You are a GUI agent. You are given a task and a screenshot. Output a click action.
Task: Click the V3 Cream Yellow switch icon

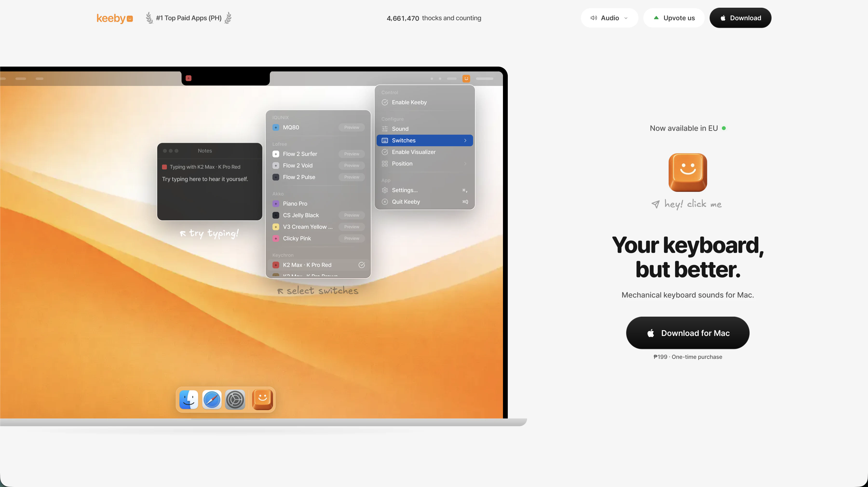(276, 227)
